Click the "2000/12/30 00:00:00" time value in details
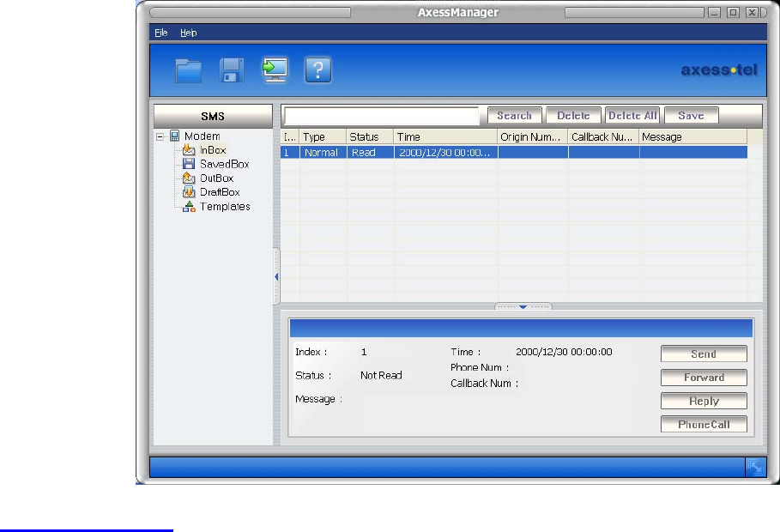Screen dimensions: 780x532 pos(564,352)
